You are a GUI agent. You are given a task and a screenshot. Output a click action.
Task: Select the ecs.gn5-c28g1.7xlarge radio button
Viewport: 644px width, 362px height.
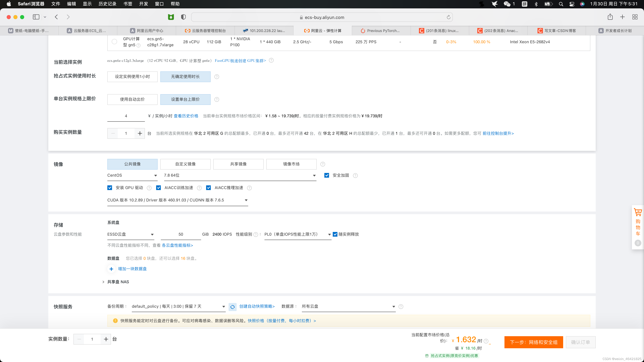114,42
